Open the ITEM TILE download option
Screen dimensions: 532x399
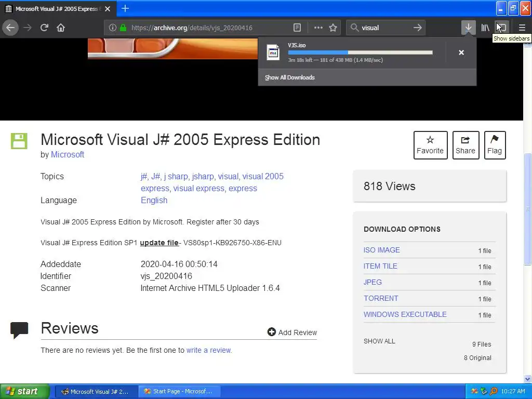[380, 266]
